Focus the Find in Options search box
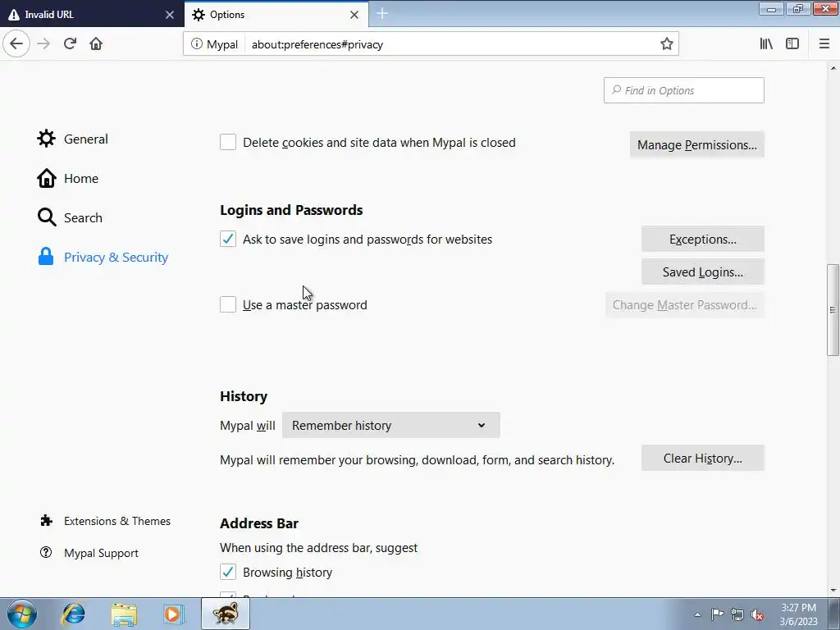Viewport: 840px width, 630px height. pyautogui.click(x=684, y=90)
